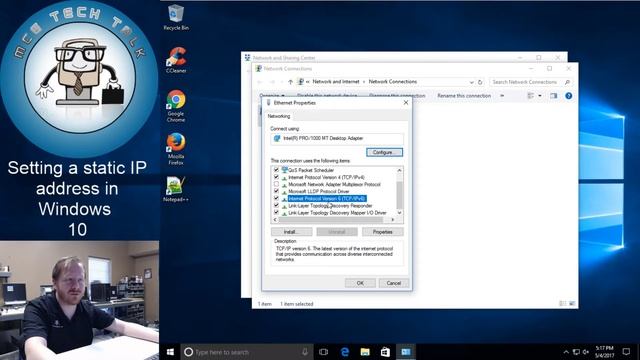
Task: Open the Recycle Bin desktop icon
Action: tap(176, 17)
